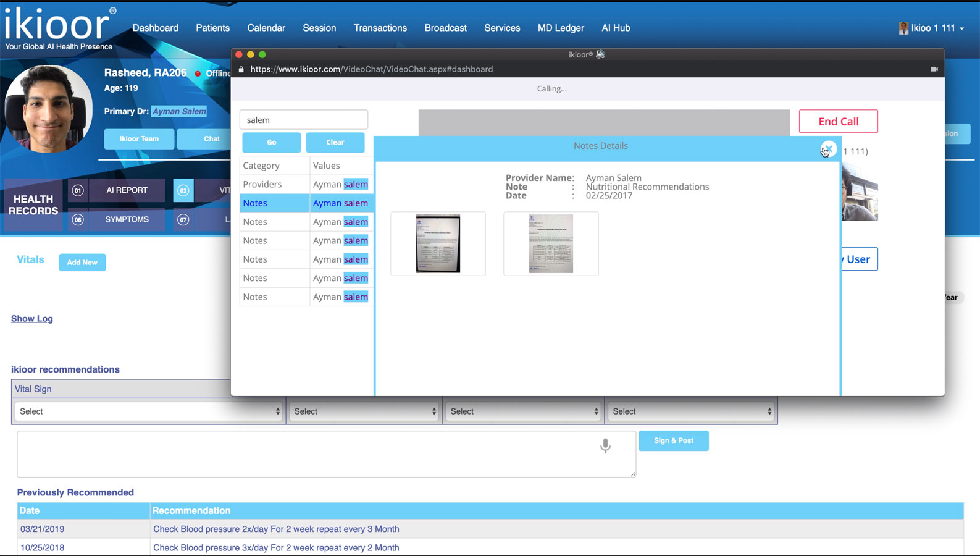
Task: Click the muted speaker icon in window title
Action: (600, 54)
